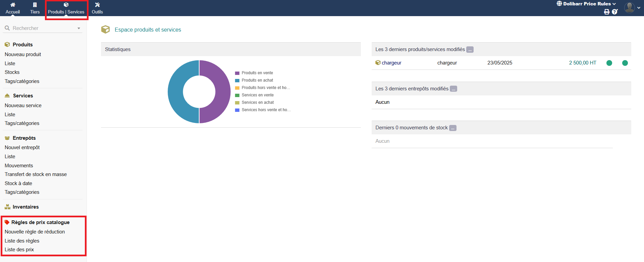644x262 pixels.
Task: Open Liste des prix link
Action: [x=19, y=250]
